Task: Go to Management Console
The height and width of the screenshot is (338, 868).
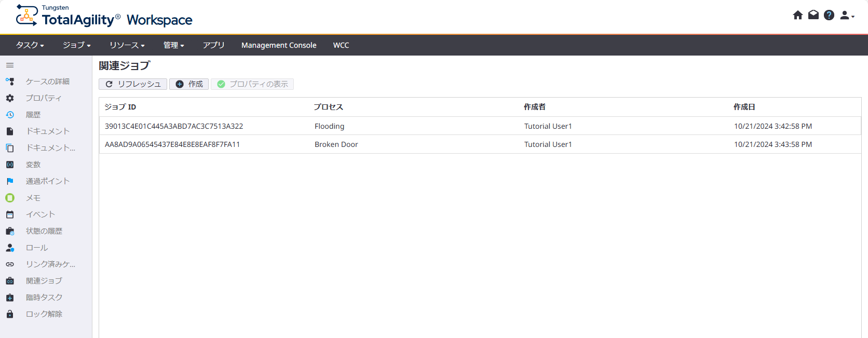Action: point(279,45)
